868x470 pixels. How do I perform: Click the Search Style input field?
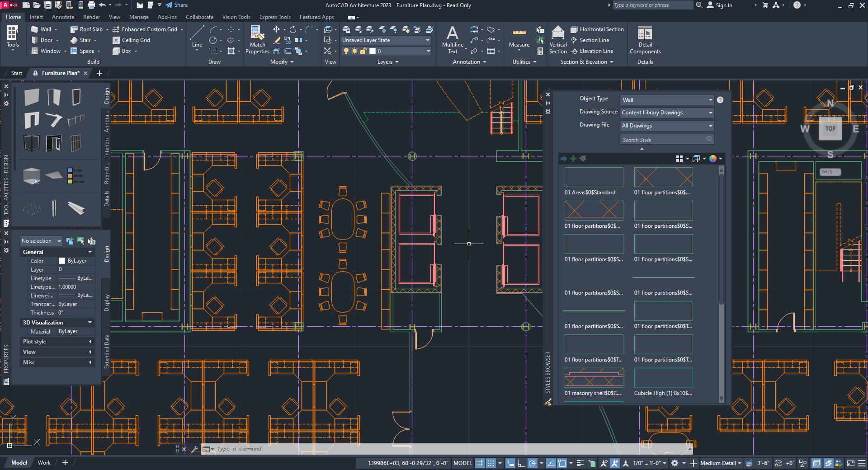[x=667, y=140]
